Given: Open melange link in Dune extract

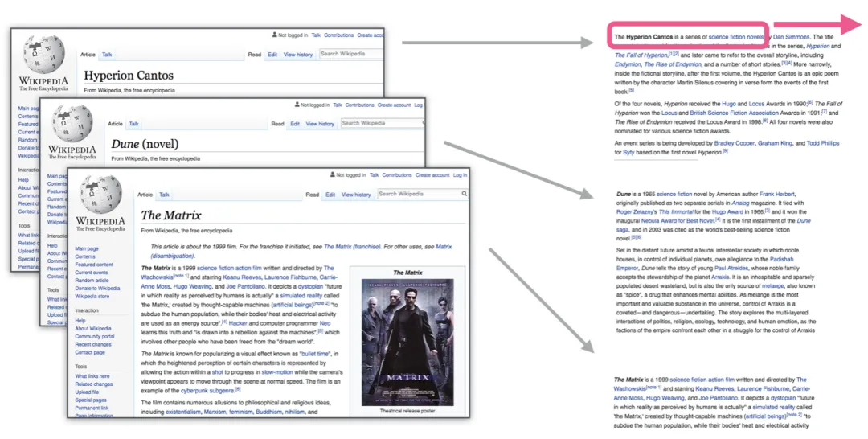Looking at the screenshot, I should click(x=772, y=286).
